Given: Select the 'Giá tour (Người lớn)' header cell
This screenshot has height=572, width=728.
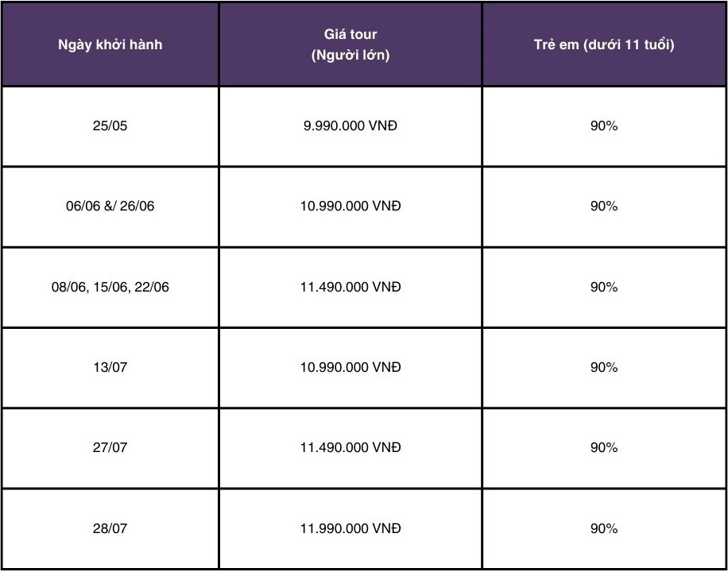Looking at the screenshot, I should [x=350, y=45].
